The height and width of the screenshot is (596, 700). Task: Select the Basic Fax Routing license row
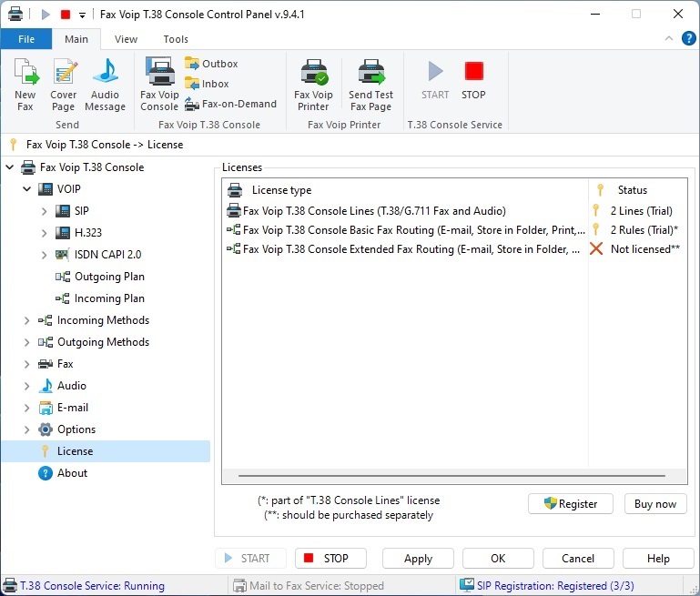454,229
